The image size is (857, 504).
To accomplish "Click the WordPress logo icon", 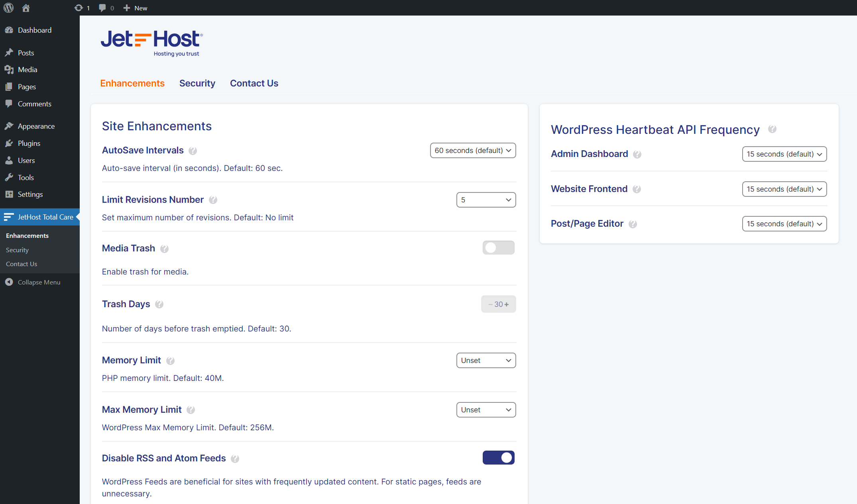I will click(x=8, y=8).
